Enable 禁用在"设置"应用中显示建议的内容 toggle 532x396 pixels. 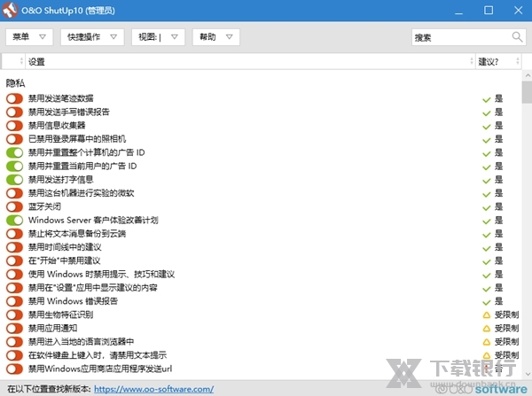pyautogui.click(x=14, y=288)
